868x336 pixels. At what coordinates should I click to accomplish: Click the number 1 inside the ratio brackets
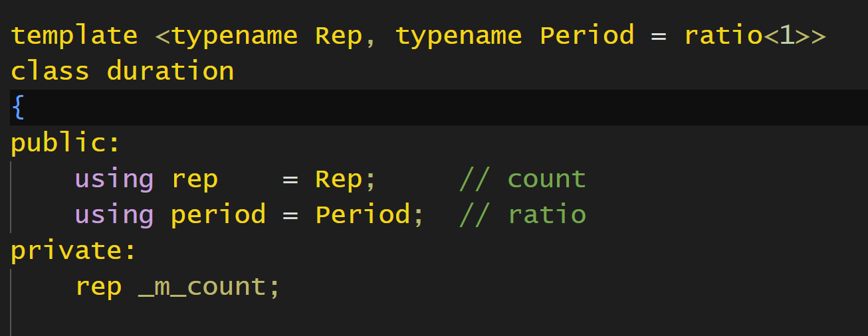pyautogui.click(x=787, y=35)
